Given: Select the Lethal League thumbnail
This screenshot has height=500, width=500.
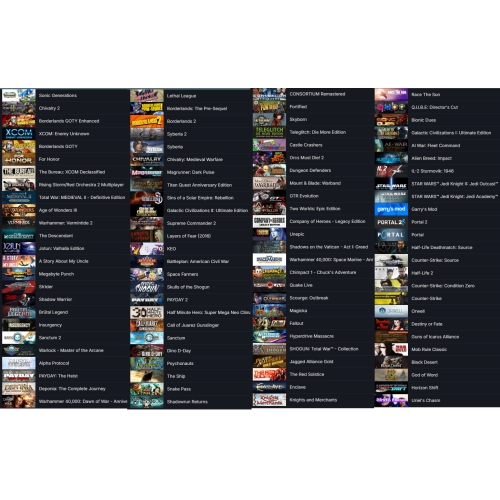Looking at the screenshot, I should (x=147, y=96).
